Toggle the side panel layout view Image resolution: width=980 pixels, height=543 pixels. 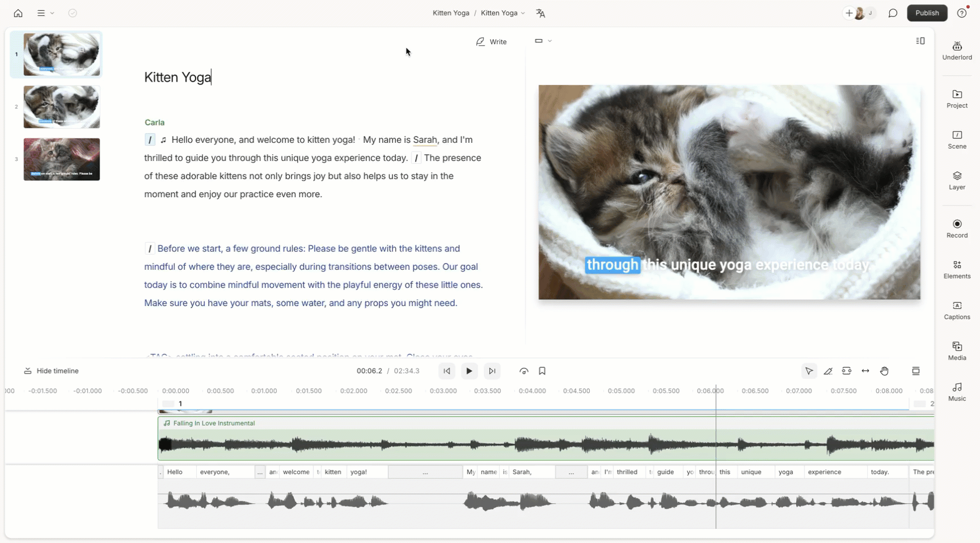click(x=920, y=41)
